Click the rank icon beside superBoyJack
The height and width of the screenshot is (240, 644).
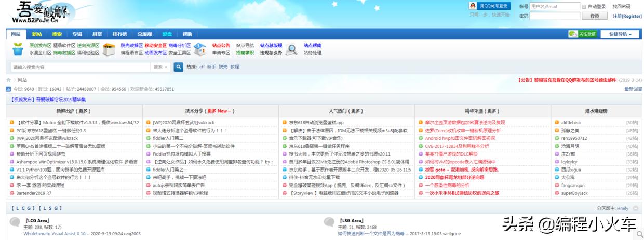tap(557, 193)
